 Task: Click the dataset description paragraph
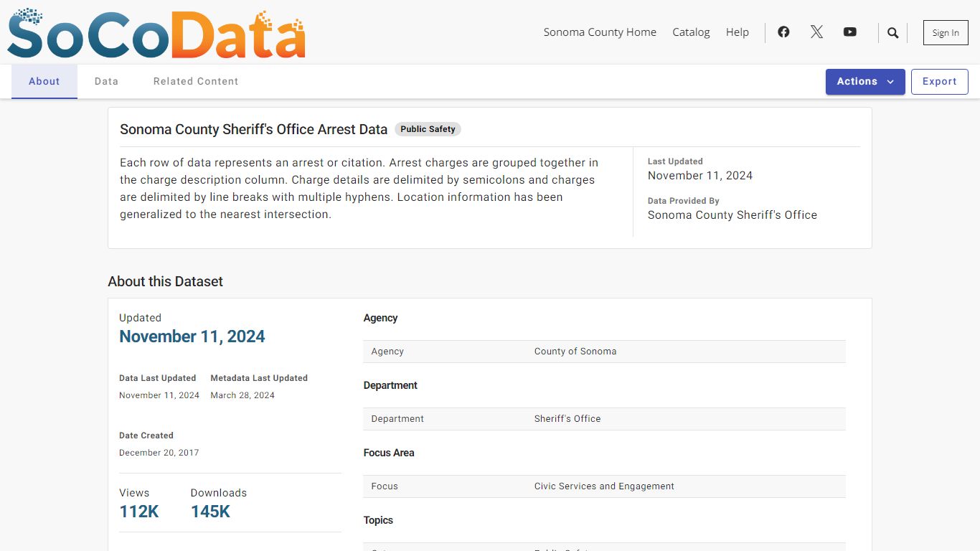tap(359, 189)
